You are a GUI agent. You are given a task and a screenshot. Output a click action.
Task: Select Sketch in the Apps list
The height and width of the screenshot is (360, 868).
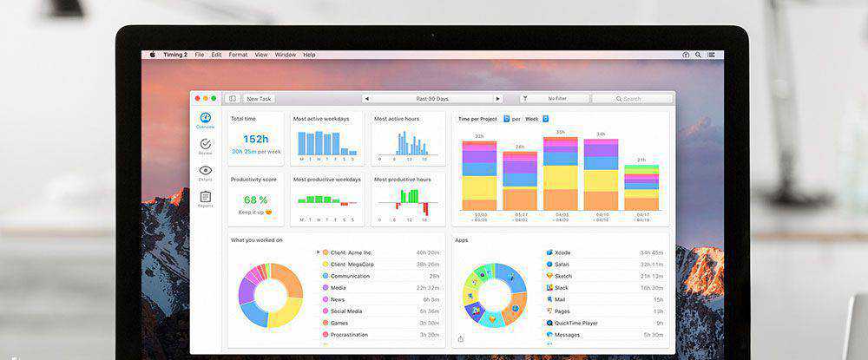coord(562,276)
